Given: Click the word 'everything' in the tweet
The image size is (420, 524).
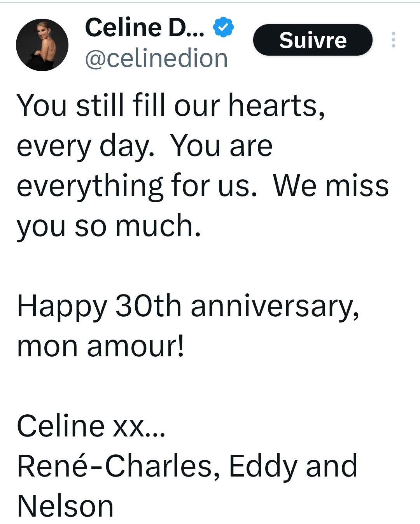Looking at the screenshot, I should tap(90, 186).
